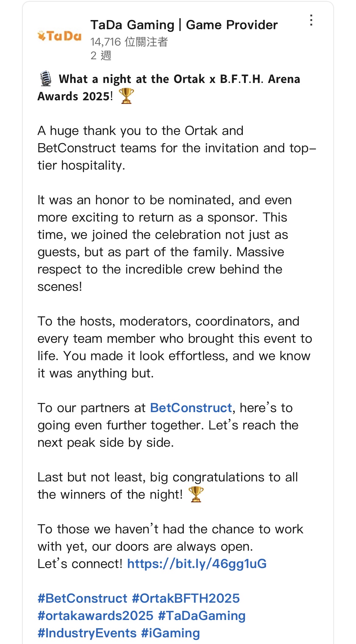Click the trophy emoji after "the night!"
The width and height of the screenshot is (356, 644).
click(x=196, y=494)
